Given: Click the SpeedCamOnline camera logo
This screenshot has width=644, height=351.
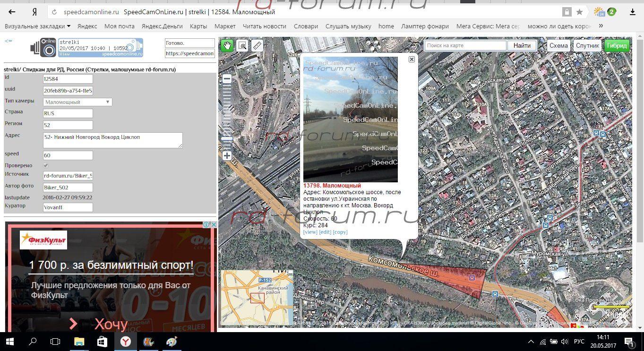Looking at the screenshot, I should 43,48.
